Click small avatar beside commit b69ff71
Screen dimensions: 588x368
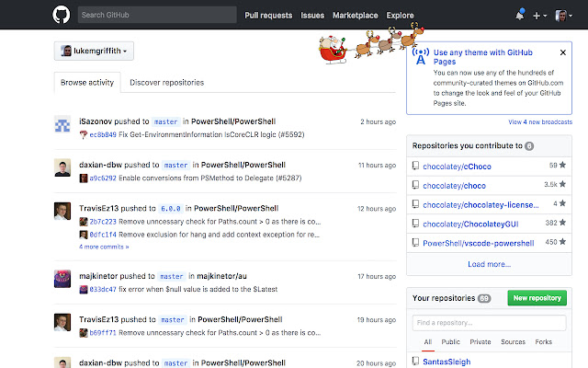(x=84, y=333)
